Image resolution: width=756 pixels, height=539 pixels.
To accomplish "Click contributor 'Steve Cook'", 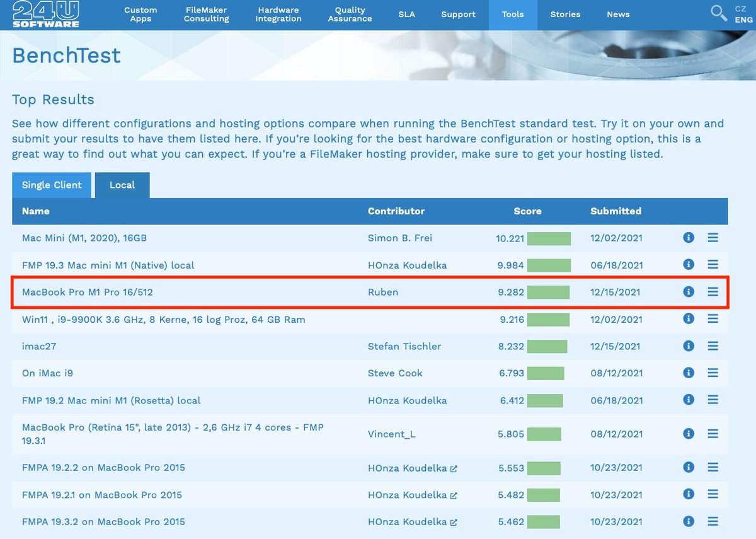I will point(395,373).
